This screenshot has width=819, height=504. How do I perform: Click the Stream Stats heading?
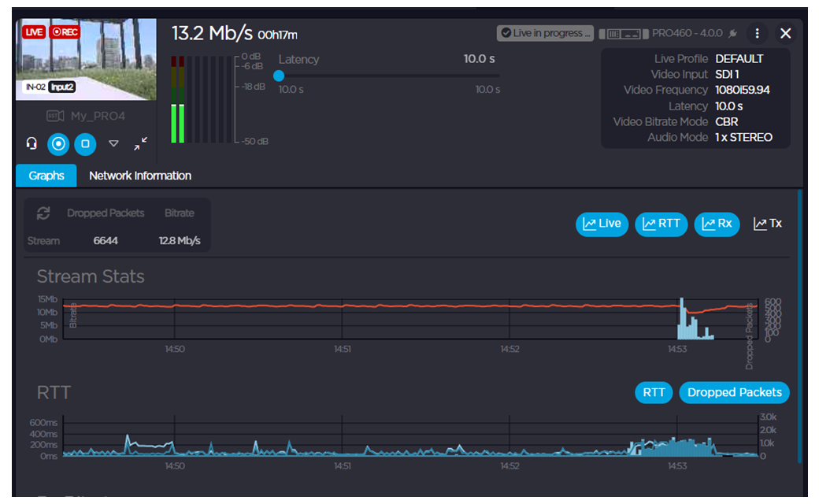coord(91,276)
